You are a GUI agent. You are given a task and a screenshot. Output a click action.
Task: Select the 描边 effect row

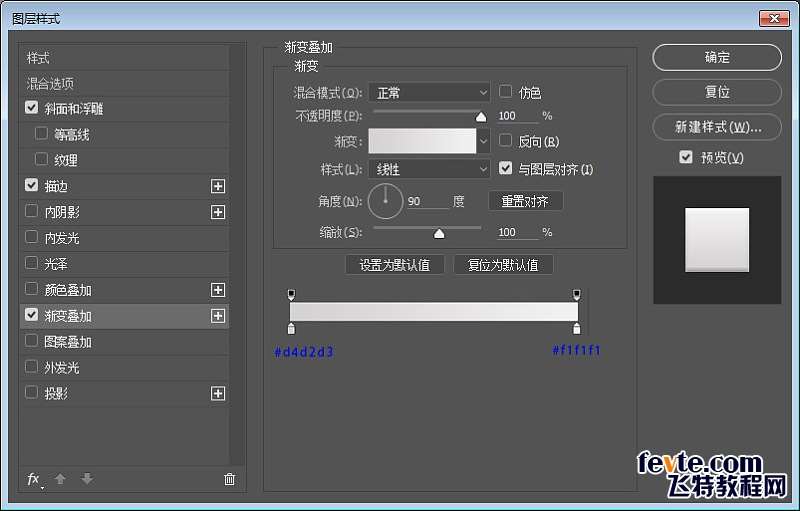124,186
